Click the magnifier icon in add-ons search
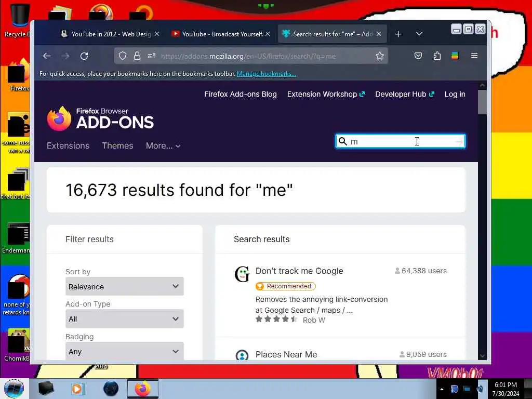This screenshot has height=399, width=532. click(x=343, y=141)
